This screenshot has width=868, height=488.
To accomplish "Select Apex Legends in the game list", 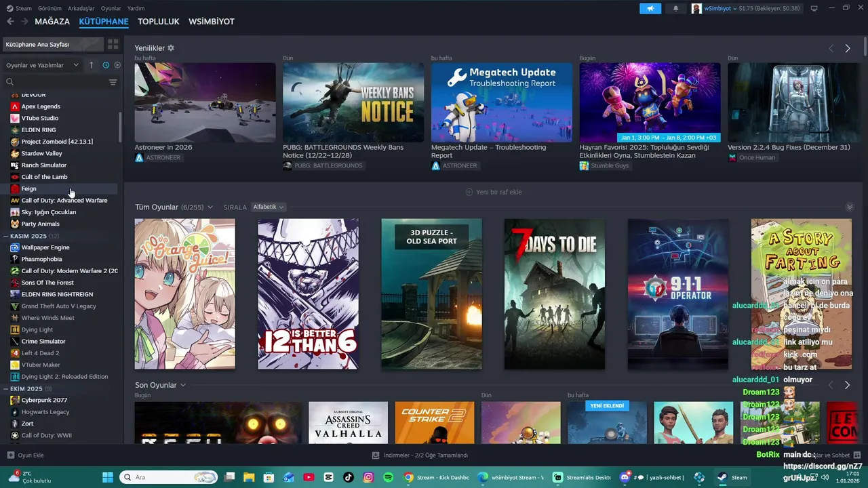I will [x=41, y=106].
